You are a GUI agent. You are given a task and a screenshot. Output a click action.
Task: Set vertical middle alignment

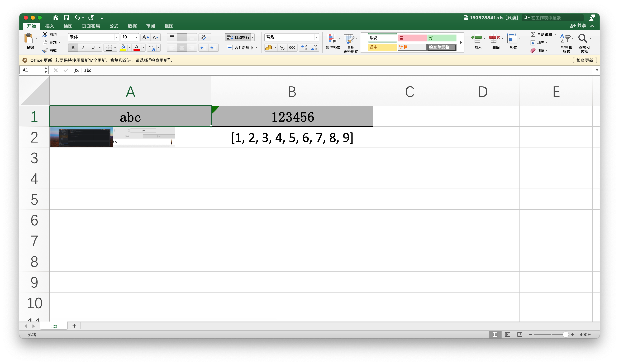[x=182, y=37]
